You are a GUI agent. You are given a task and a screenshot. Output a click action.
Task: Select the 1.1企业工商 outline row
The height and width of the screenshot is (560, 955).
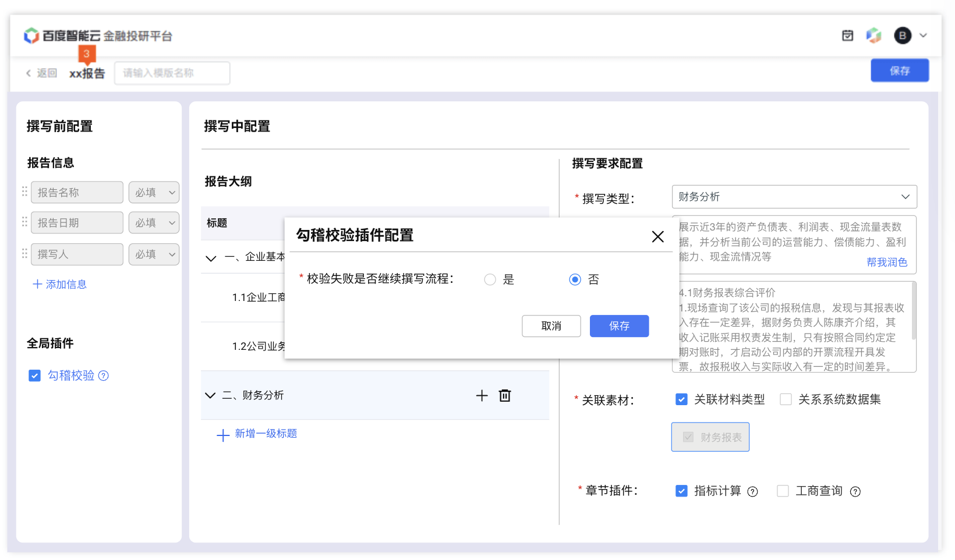pos(259,297)
